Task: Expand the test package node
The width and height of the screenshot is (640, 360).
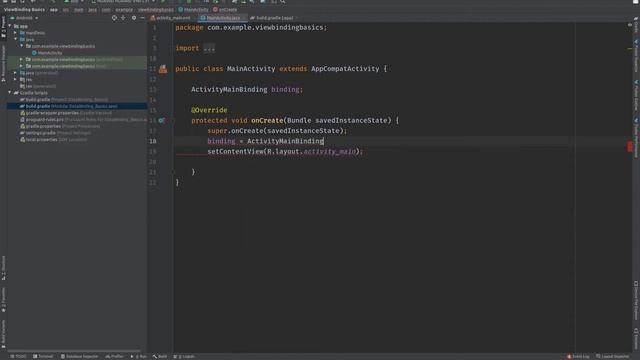Action: (22, 66)
